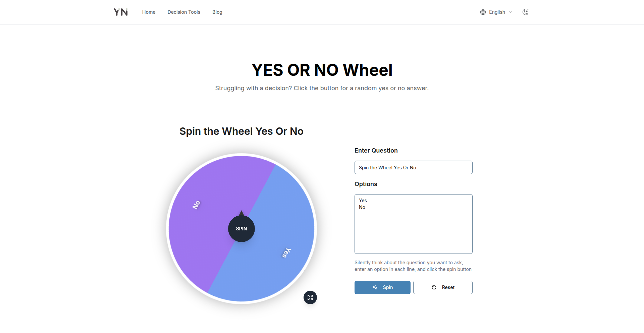Click inside the Options text area

point(413,228)
